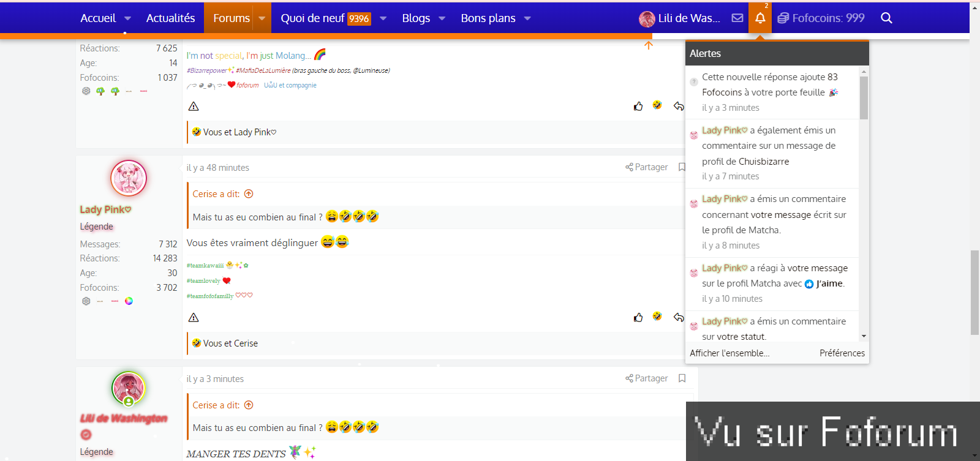Expand the Blogs dropdown arrow
The width and height of the screenshot is (980, 461).
pos(442,18)
